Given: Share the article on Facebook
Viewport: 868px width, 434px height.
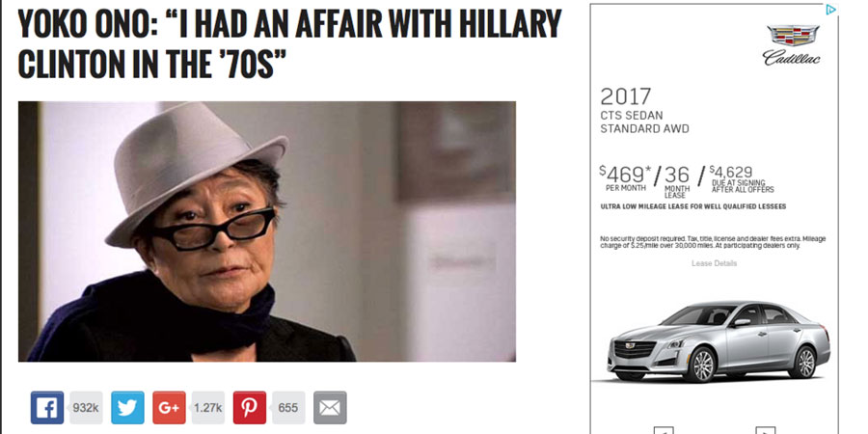Looking at the screenshot, I should click(46, 408).
